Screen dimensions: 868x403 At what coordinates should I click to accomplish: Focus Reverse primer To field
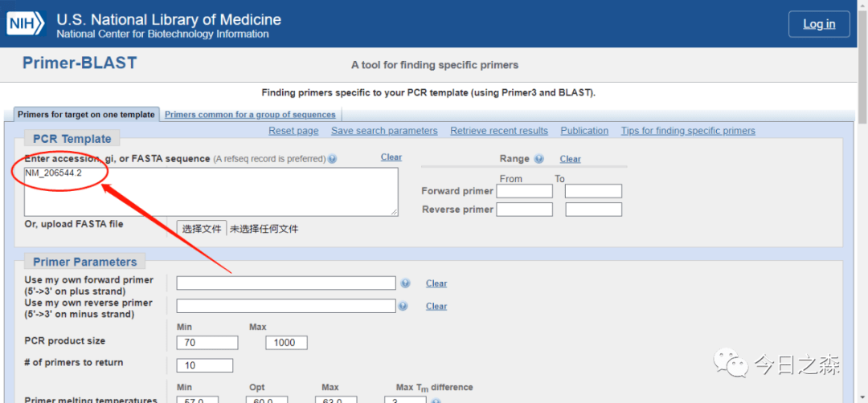tap(593, 210)
